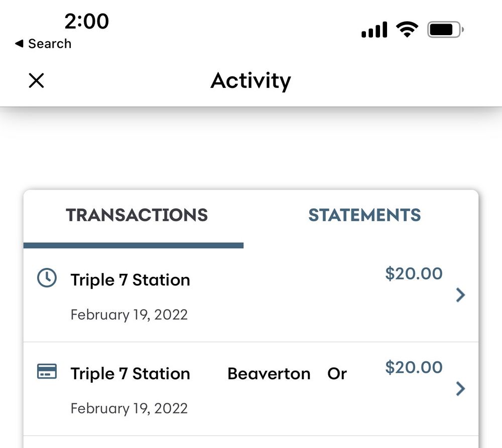
Task: Tap the Wi-Fi status icon
Action: tap(407, 30)
